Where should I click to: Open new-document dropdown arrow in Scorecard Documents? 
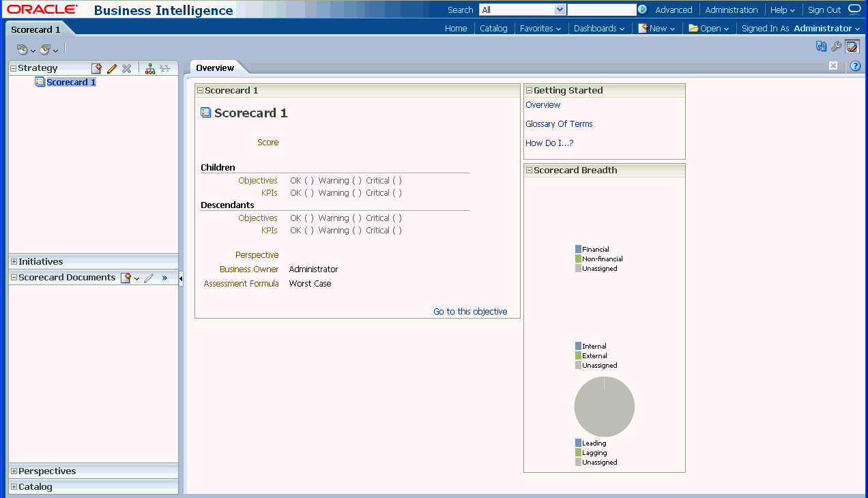click(x=136, y=278)
